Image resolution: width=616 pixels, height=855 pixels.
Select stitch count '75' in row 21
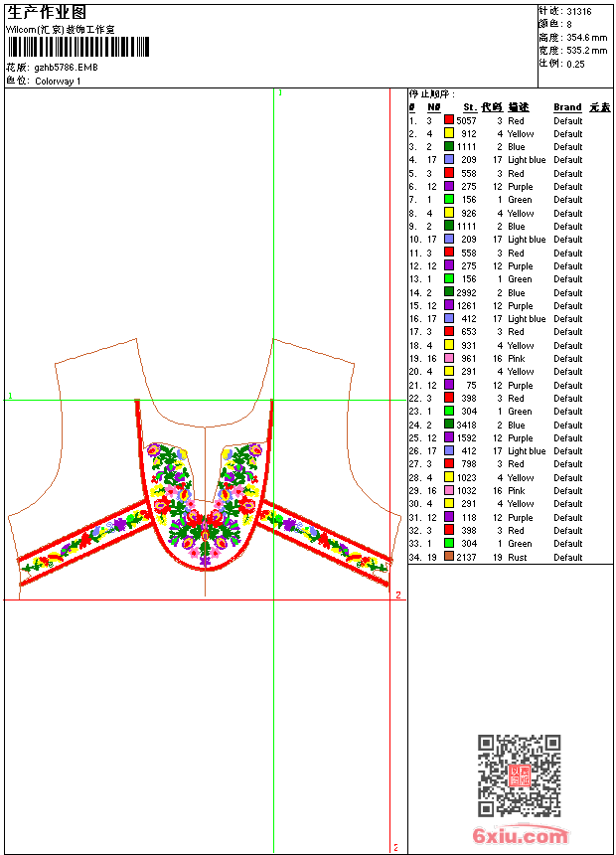coord(471,385)
